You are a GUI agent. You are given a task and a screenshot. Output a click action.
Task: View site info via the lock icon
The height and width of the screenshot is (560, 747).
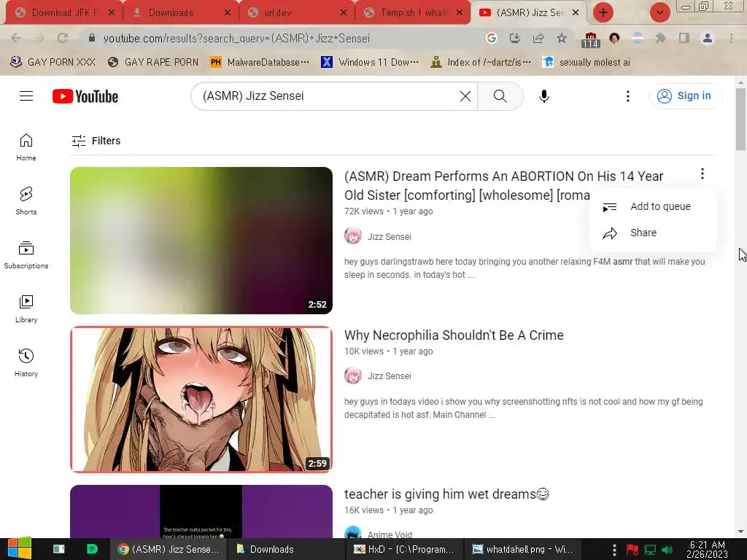[x=92, y=38]
